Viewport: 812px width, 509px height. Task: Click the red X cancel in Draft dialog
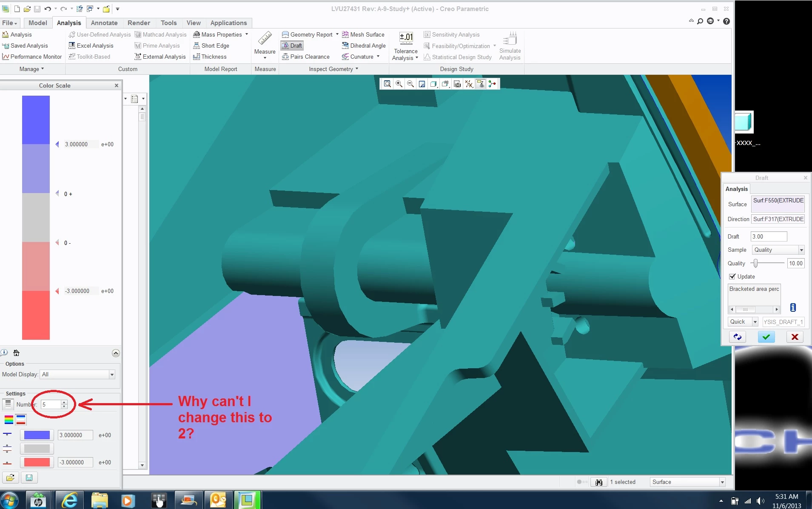click(x=795, y=337)
